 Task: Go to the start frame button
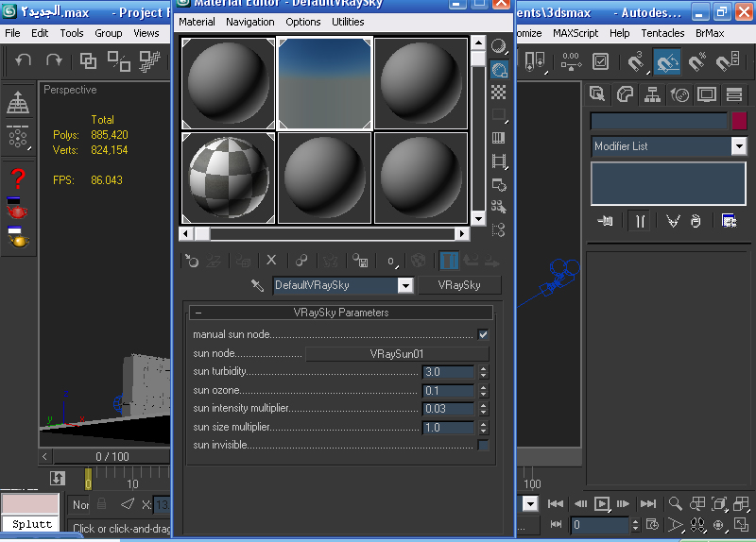pos(556,504)
